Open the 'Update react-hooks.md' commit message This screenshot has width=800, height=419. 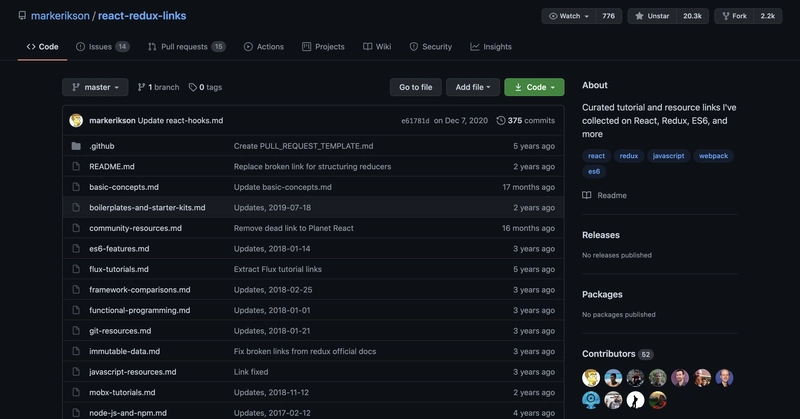click(x=180, y=120)
